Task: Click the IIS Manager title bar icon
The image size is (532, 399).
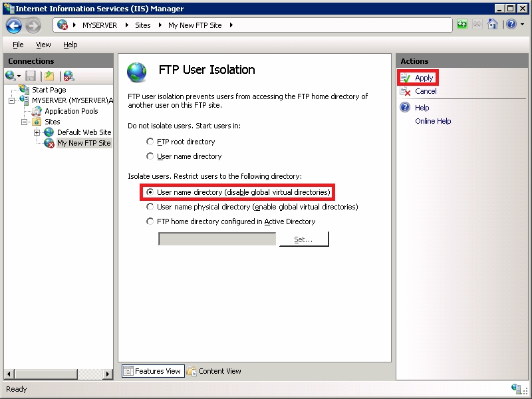Action: (9, 8)
